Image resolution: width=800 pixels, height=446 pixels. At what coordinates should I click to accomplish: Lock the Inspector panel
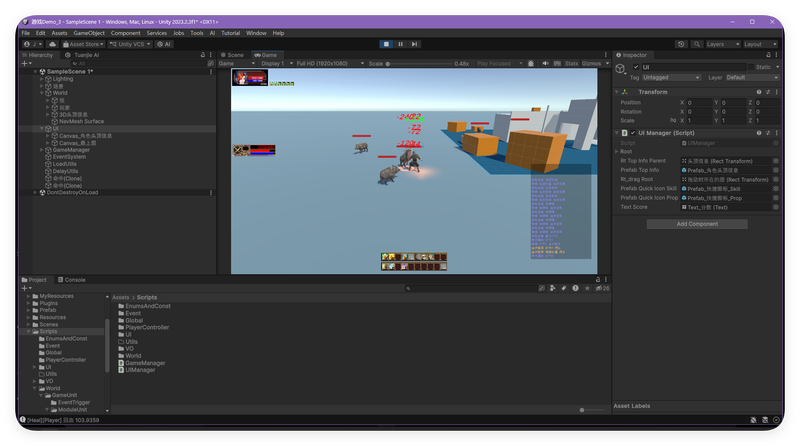pyautogui.click(x=768, y=55)
